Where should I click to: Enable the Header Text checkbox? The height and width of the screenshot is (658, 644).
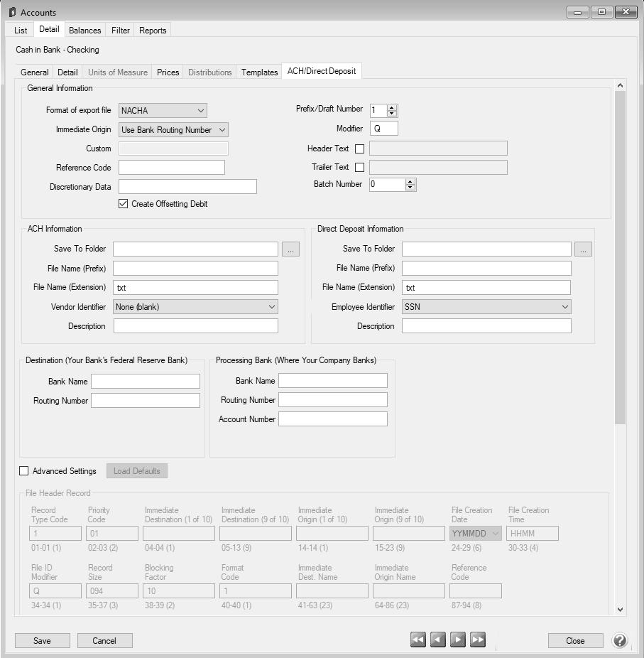pyautogui.click(x=359, y=149)
